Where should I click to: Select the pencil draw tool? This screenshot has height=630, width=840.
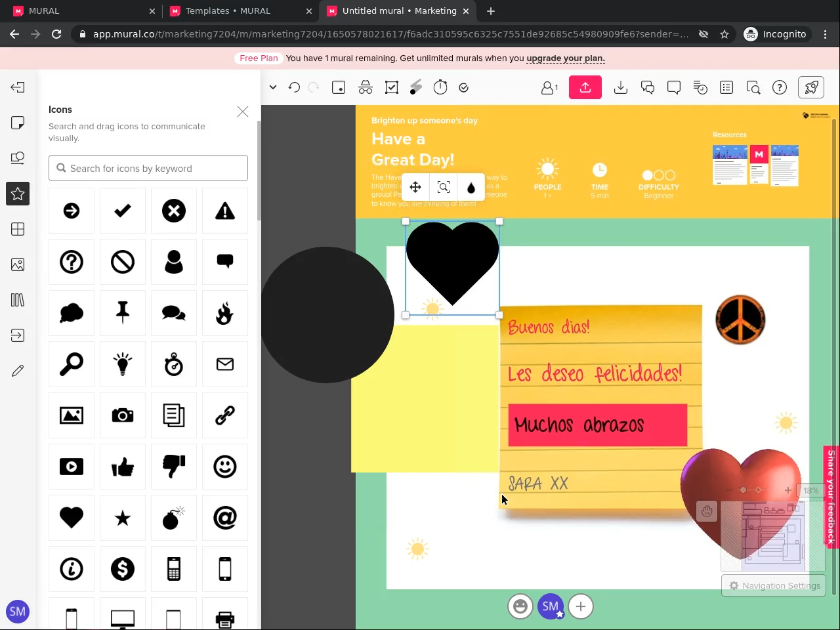click(18, 371)
